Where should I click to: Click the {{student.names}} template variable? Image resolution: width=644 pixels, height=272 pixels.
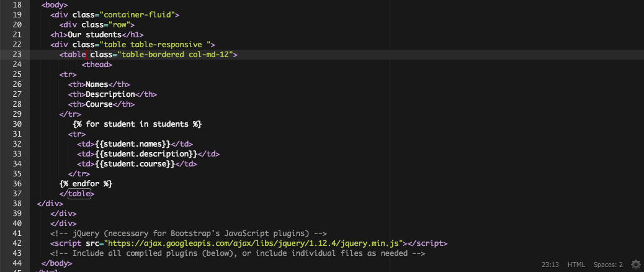click(x=133, y=144)
